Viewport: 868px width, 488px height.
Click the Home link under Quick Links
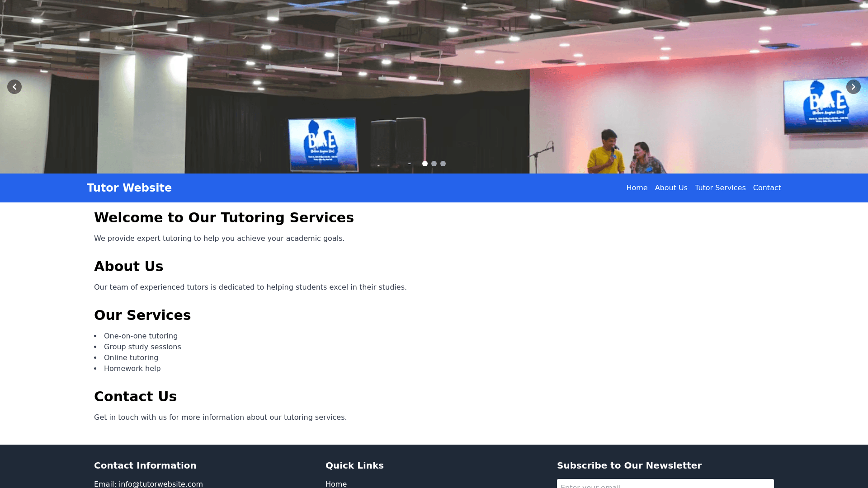tap(336, 484)
